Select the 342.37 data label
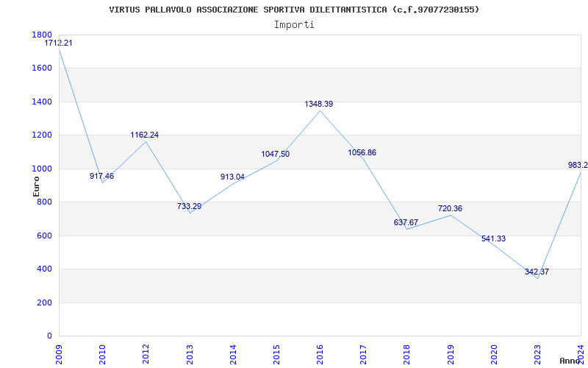This screenshot has height=368, width=588. coord(537,272)
